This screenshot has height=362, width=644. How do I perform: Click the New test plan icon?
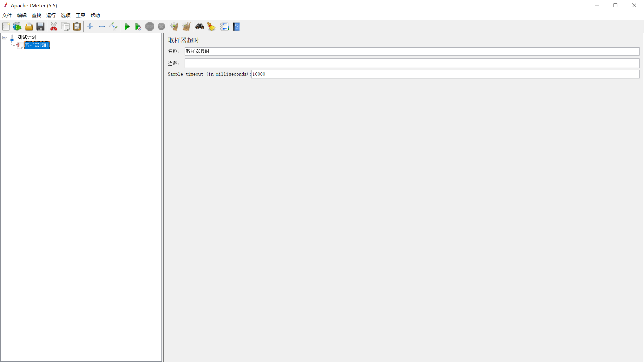click(6, 27)
